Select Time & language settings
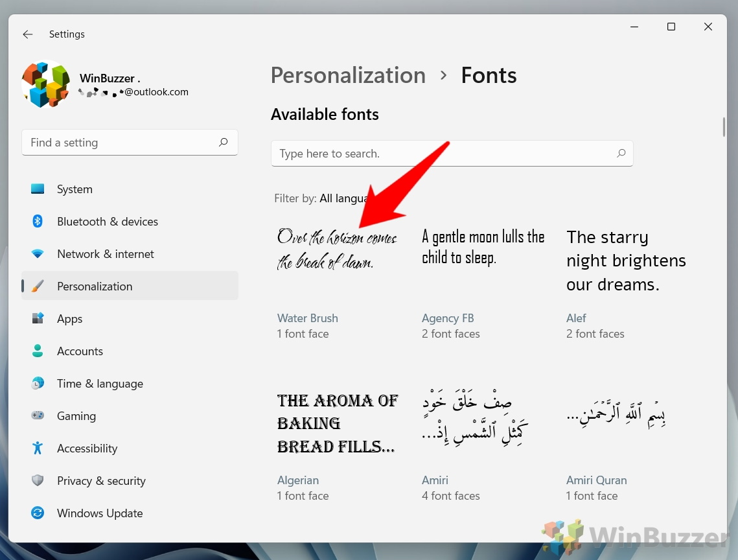 (100, 383)
